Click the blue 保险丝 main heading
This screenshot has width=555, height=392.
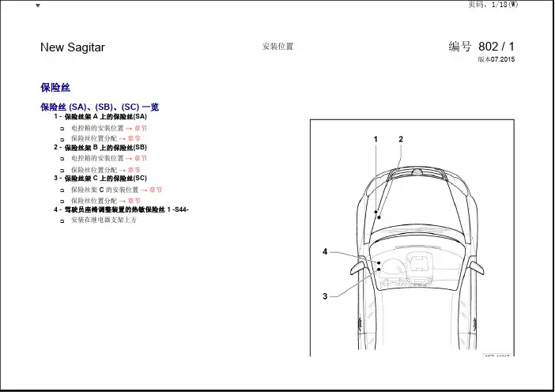click(x=55, y=88)
